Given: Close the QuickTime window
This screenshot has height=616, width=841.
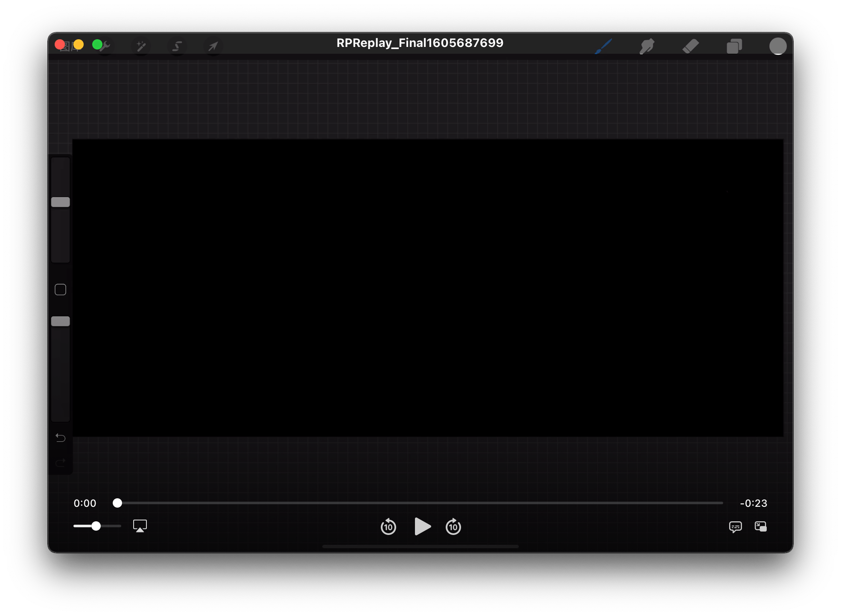Looking at the screenshot, I should click(x=60, y=44).
